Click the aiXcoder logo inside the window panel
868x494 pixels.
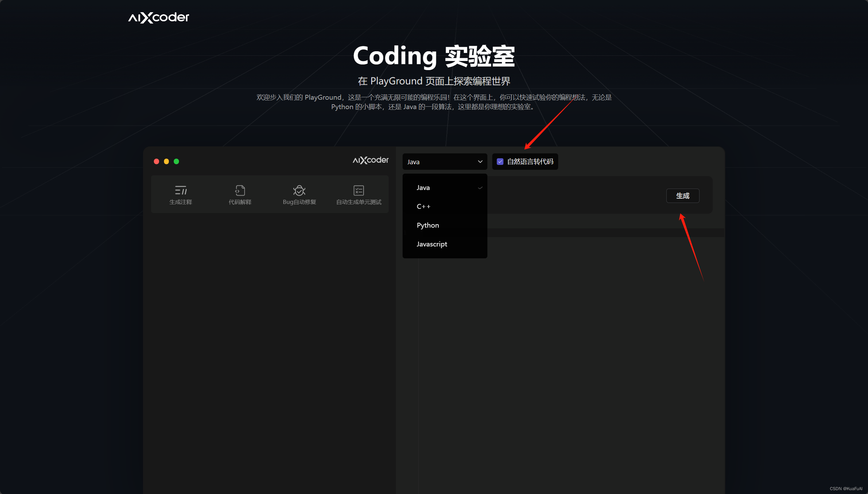(x=371, y=160)
